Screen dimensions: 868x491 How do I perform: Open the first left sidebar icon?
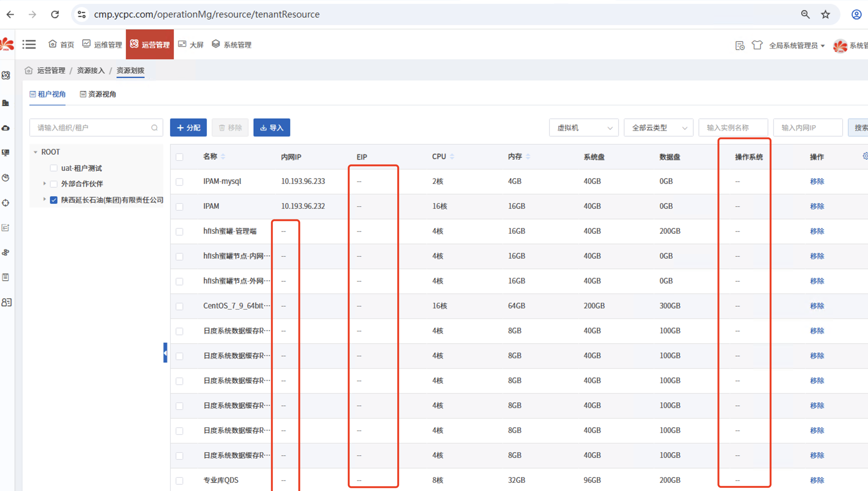tap(6, 75)
